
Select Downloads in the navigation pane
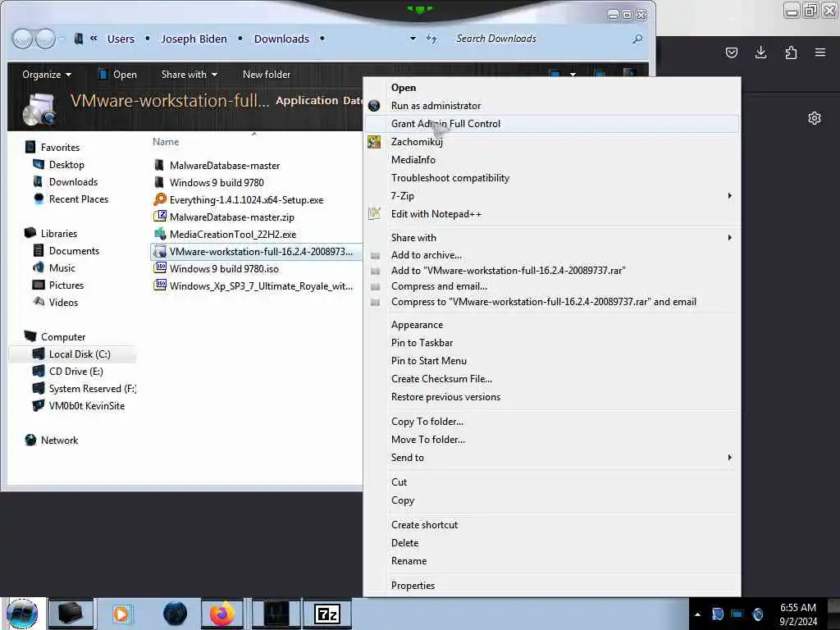pos(66,181)
